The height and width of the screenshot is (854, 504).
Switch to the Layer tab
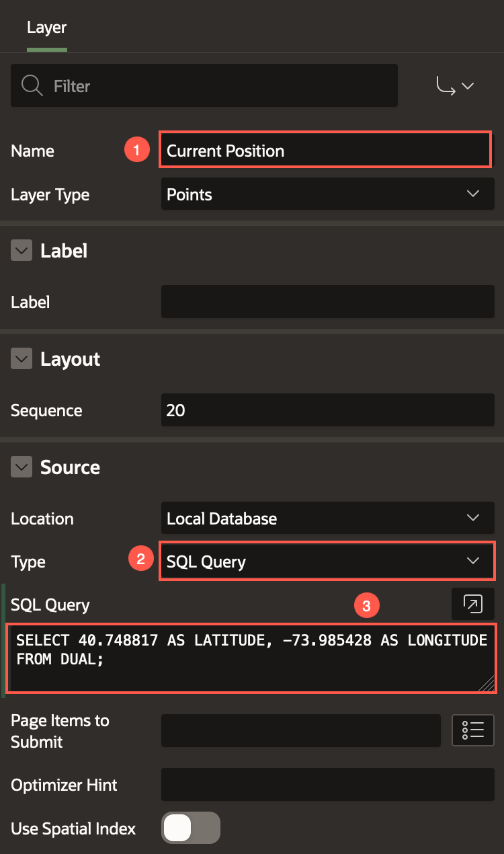click(46, 28)
